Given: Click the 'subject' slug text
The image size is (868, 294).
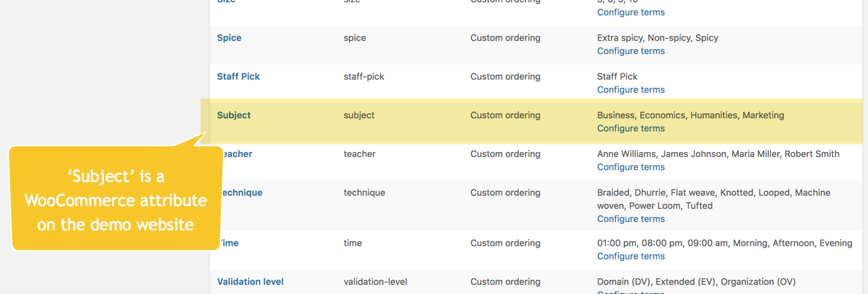Looking at the screenshot, I should pos(359,115).
